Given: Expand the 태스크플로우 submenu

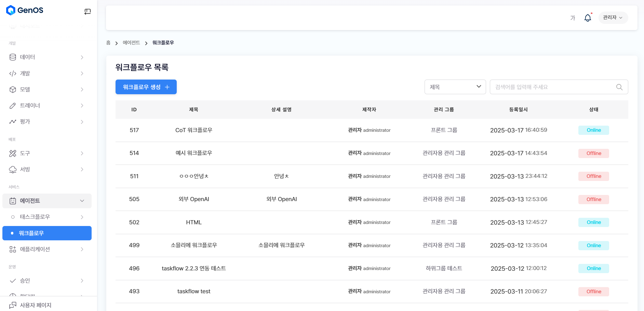Looking at the screenshot, I should coord(82,217).
